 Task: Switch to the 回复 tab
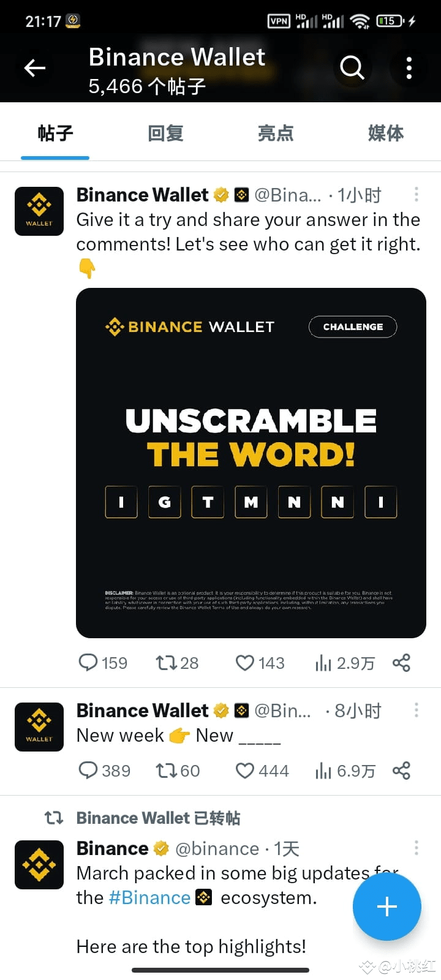[165, 133]
